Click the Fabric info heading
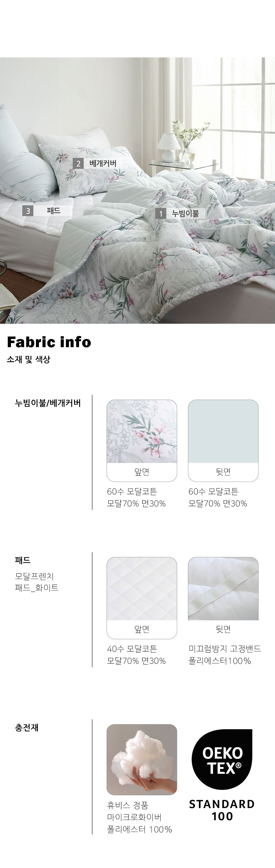The image size is (275, 868). point(49,342)
